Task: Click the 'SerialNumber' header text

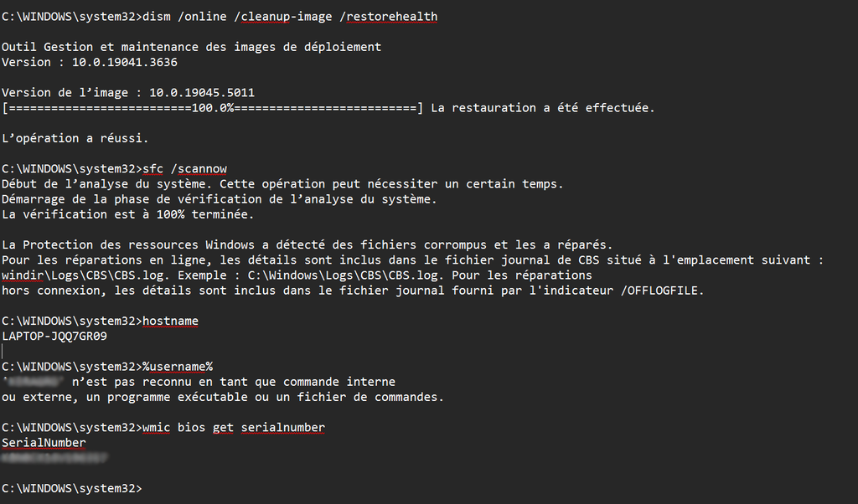Action: point(44,443)
